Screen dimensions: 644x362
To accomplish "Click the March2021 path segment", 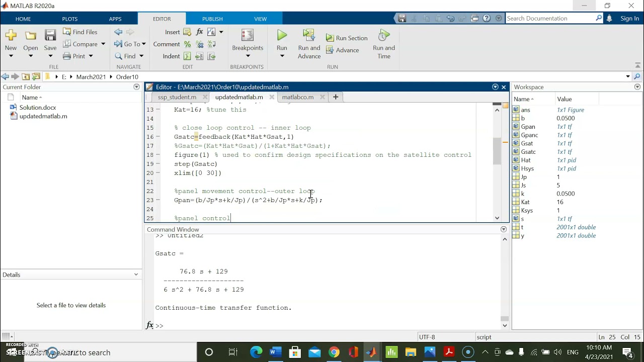I will tap(91, 77).
